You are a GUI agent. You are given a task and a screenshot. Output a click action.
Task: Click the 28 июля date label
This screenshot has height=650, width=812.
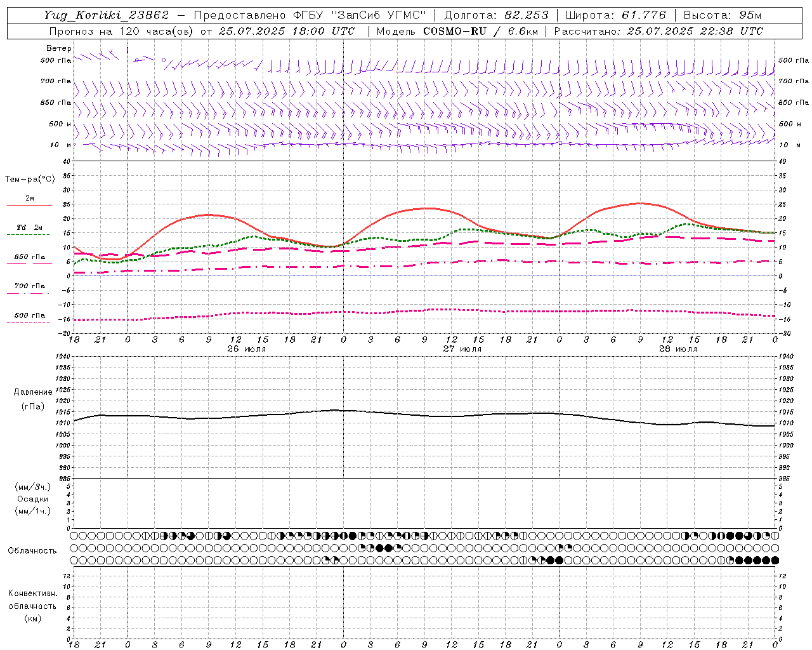coord(678,348)
